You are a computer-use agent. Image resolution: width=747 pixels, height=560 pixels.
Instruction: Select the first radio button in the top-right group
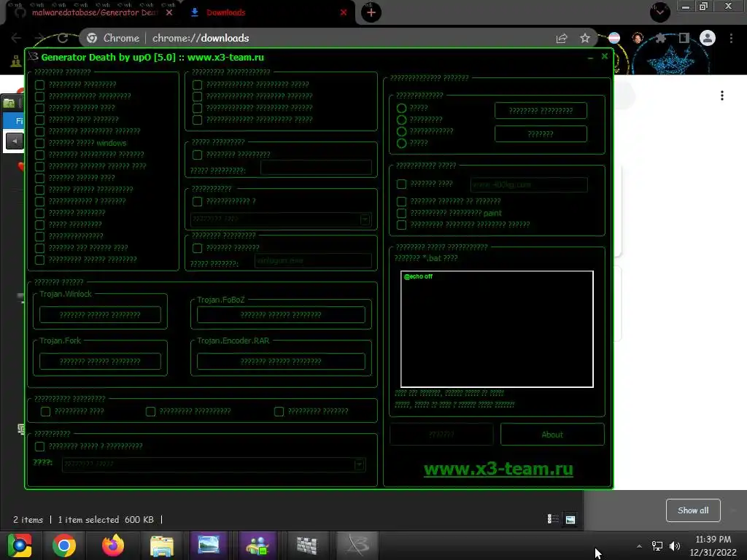[x=402, y=108]
